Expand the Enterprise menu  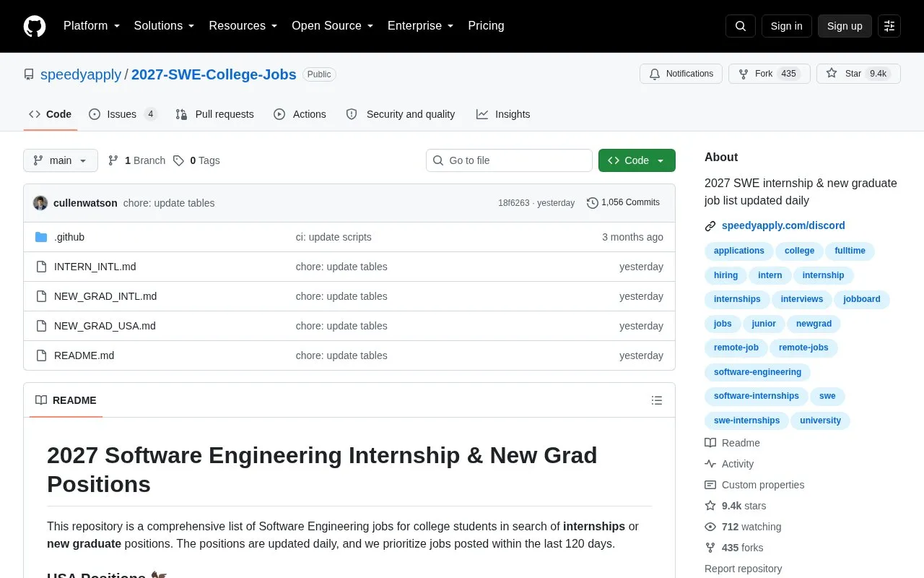421,26
